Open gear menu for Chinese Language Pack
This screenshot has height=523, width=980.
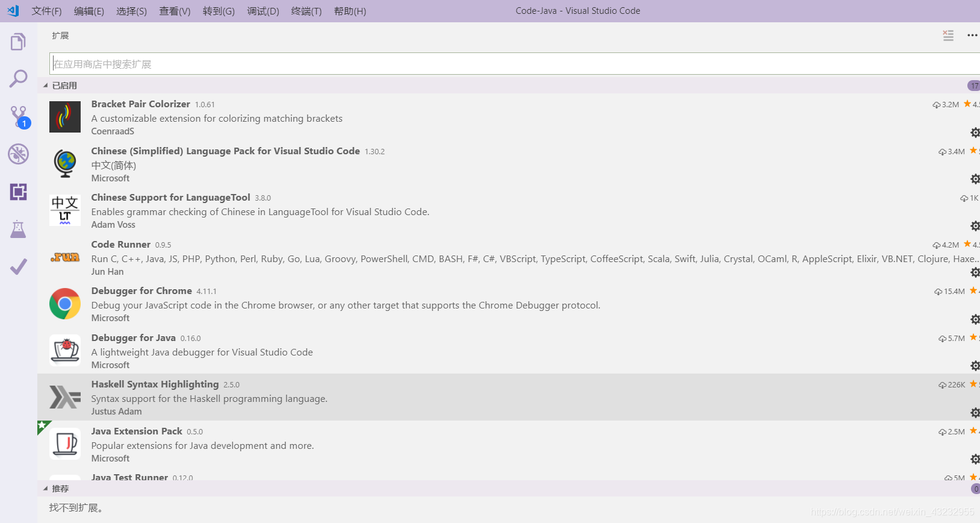coord(975,179)
